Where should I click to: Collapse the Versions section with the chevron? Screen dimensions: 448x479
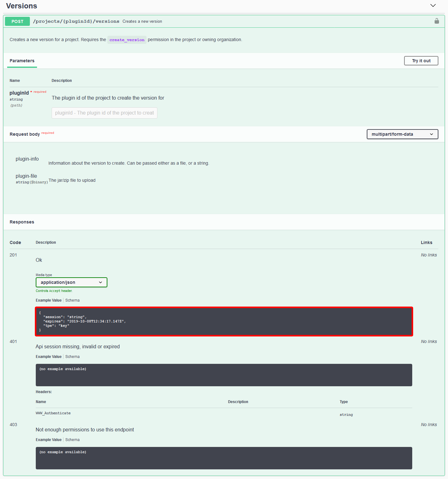pyautogui.click(x=433, y=5)
